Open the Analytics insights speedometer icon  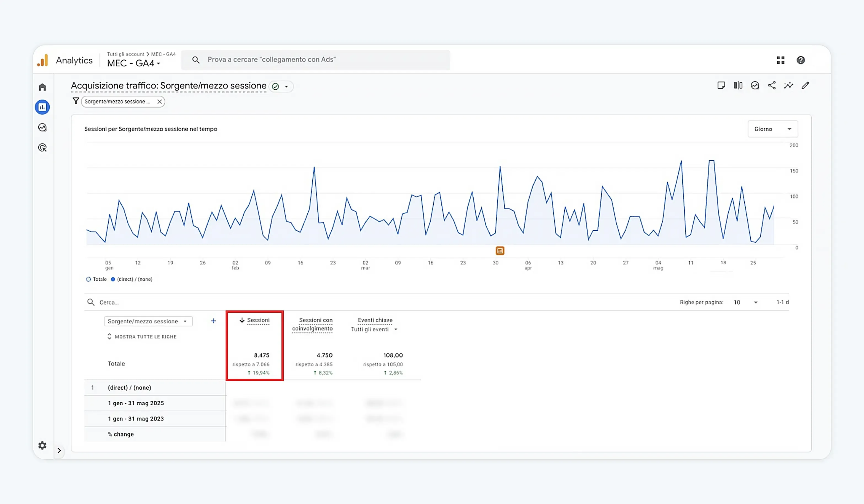755,85
